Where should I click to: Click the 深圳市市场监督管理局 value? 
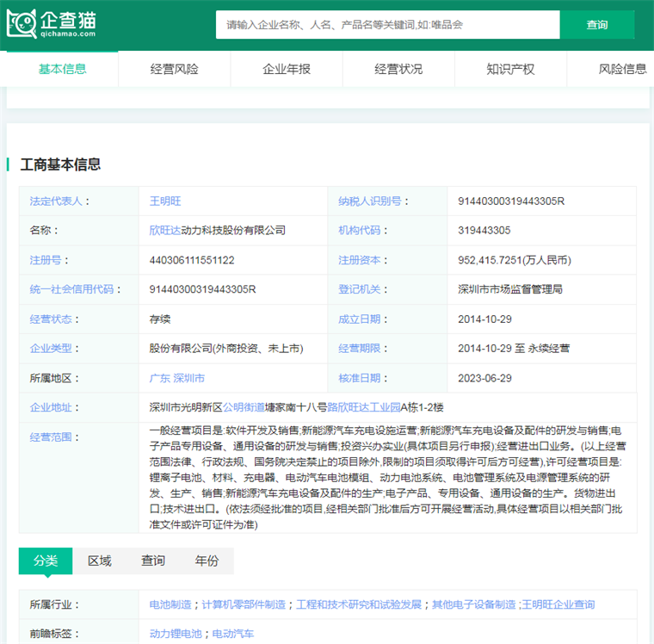tap(510, 289)
